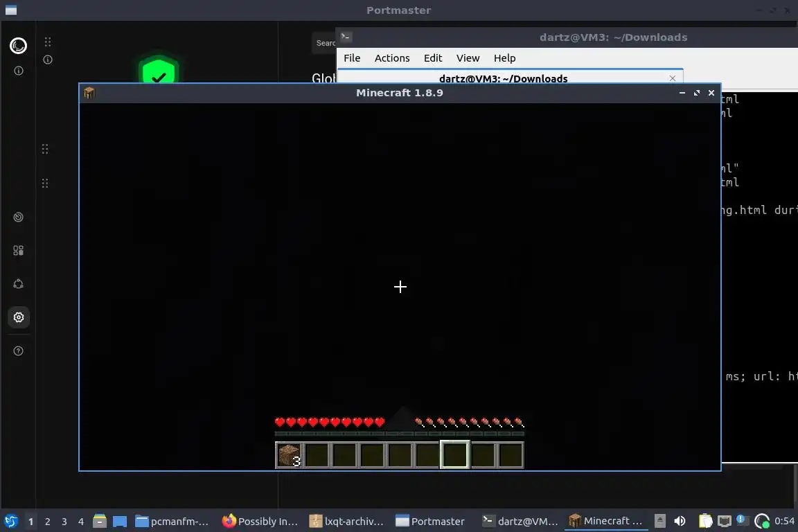
Task: Click the show-desktop icon in the taskbar
Action: pos(120,522)
